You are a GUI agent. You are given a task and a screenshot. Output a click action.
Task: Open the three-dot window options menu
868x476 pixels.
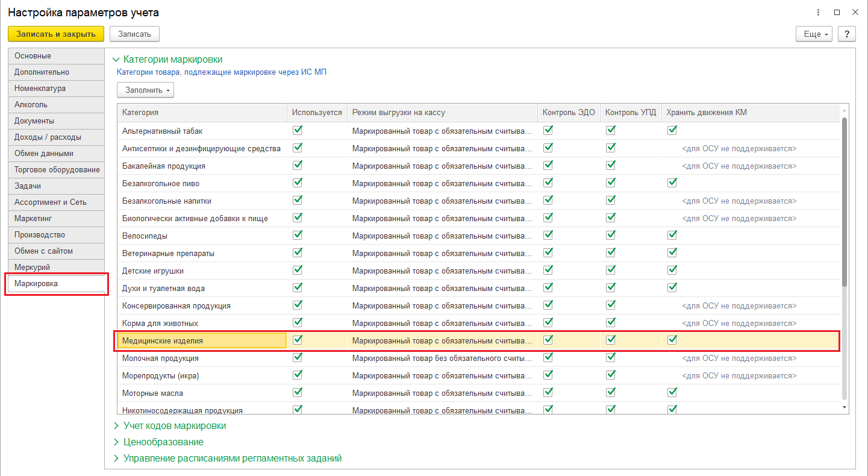click(819, 13)
